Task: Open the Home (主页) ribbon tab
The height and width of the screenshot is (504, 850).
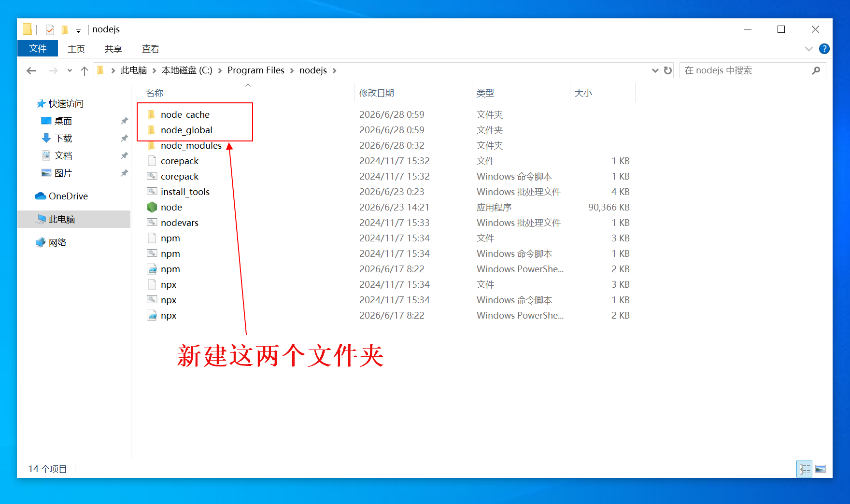Action: [76, 49]
